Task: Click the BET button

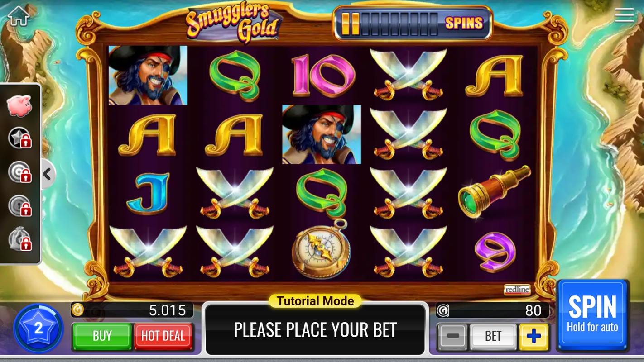Action: click(x=493, y=336)
